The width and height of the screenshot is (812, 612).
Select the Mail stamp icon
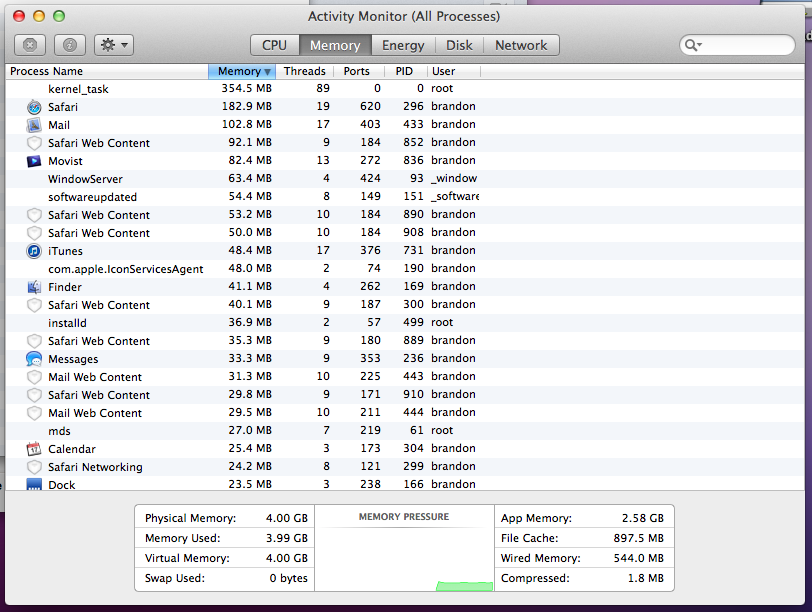34,125
